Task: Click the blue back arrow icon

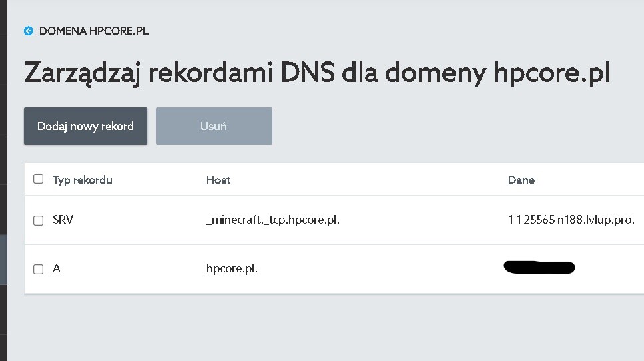Action: point(28,31)
